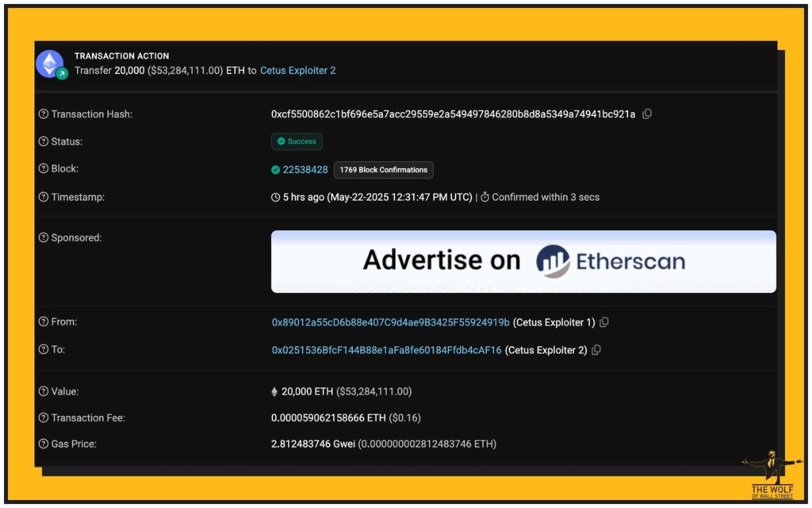The width and height of the screenshot is (812, 508).
Task: Click the help icon beside Sponsored
Action: pyautogui.click(x=44, y=237)
